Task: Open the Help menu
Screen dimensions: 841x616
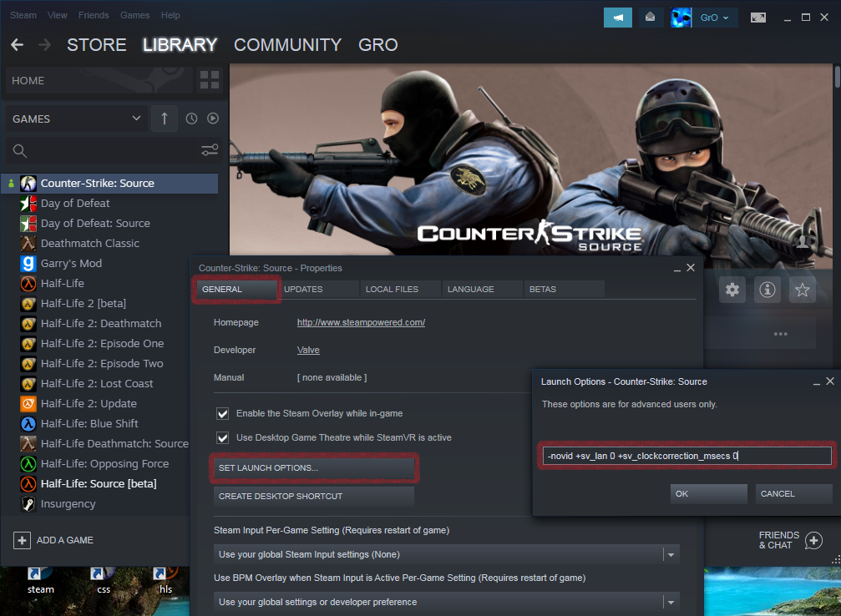Action: coord(170,16)
